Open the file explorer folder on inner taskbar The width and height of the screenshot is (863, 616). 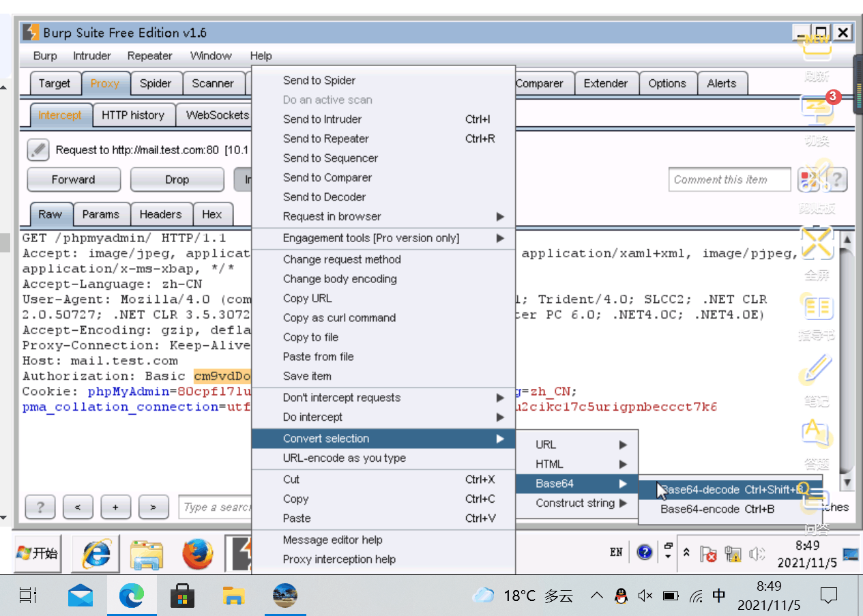pos(147,554)
